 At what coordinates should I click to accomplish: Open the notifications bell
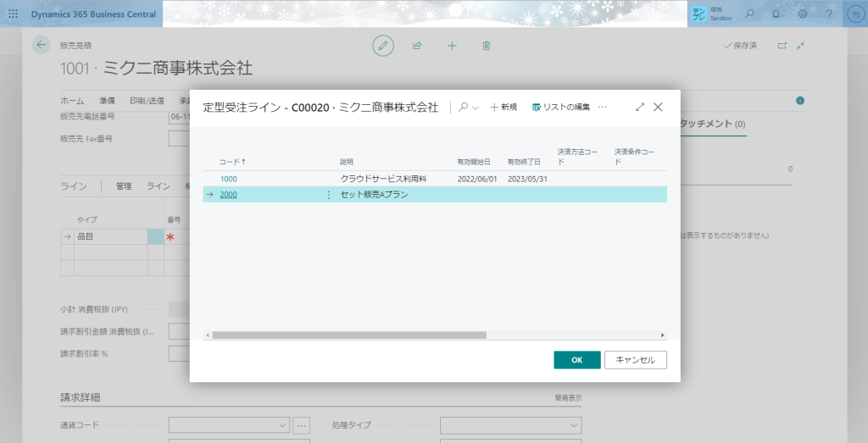[x=776, y=14]
